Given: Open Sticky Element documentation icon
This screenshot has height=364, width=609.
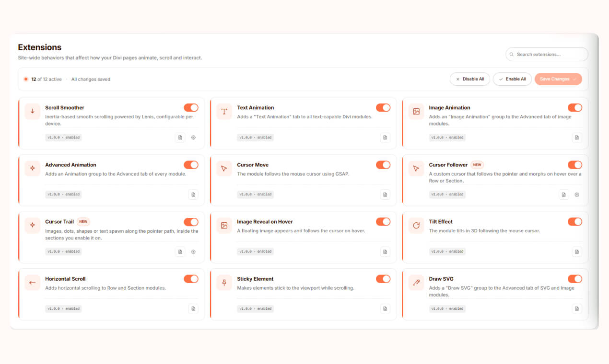Looking at the screenshot, I should click(x=385, y=309).
